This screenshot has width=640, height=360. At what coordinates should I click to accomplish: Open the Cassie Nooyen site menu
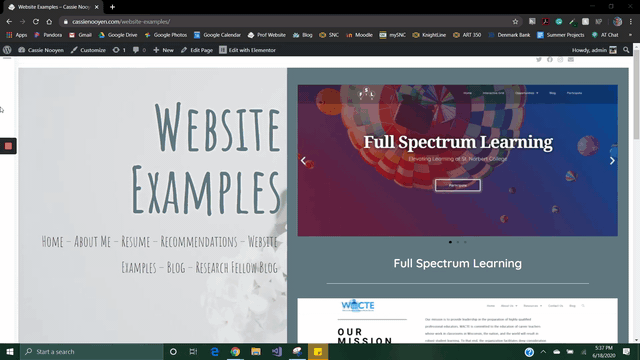pos(41,50)
